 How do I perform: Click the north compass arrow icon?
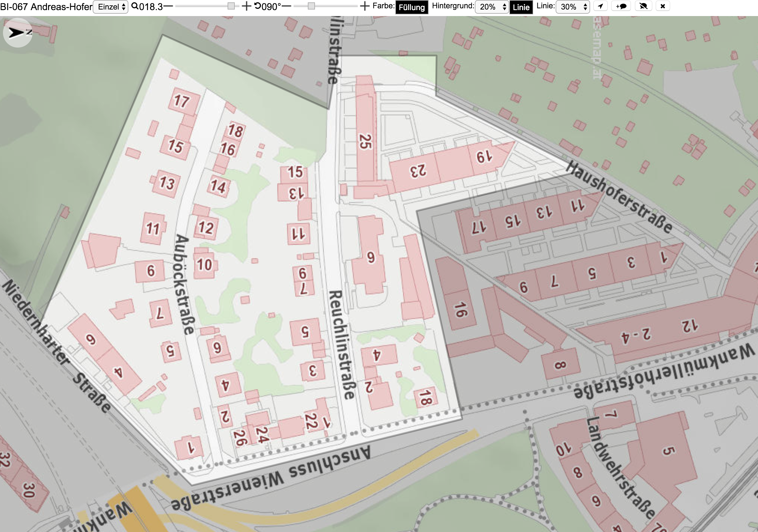pos(18,33)
